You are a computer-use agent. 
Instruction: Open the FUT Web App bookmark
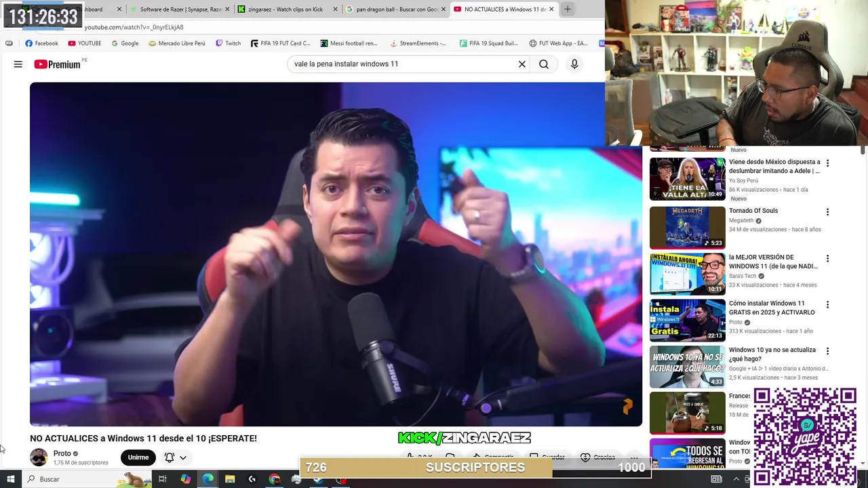pos(558,43)
